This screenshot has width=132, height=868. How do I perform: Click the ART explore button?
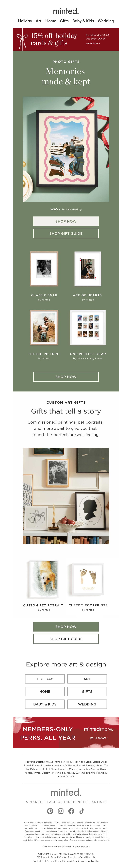tap(87, 679)
